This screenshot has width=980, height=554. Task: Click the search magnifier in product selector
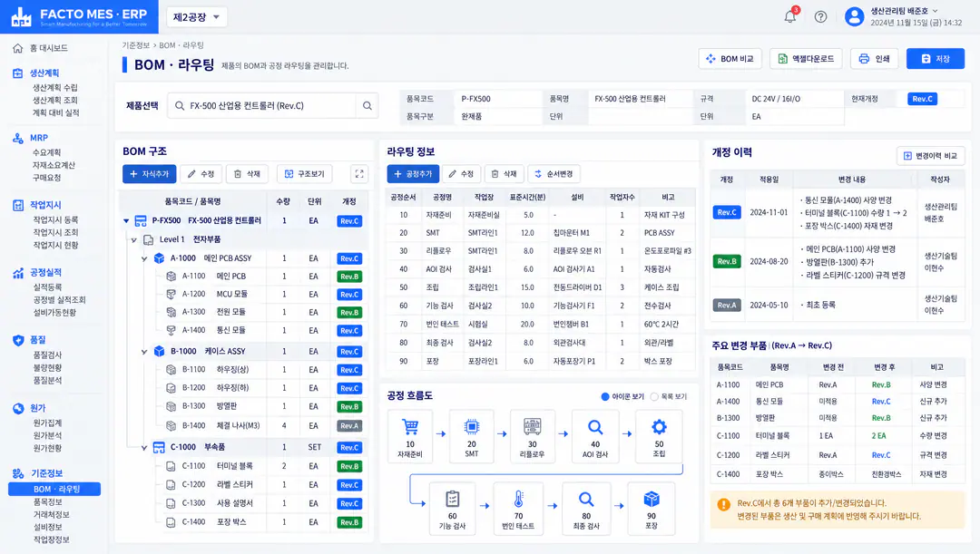click(x=367, y=105)
